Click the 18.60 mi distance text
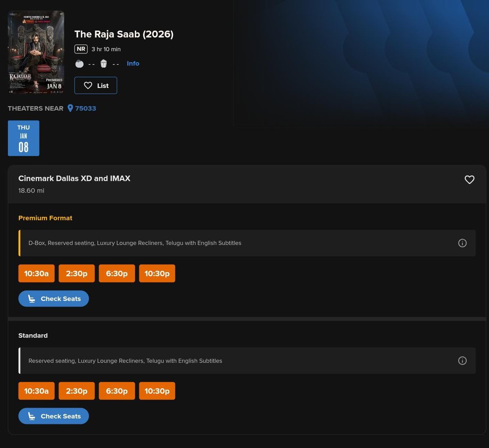The width and height of the screenshot is (489, 448). coord(31,191)
